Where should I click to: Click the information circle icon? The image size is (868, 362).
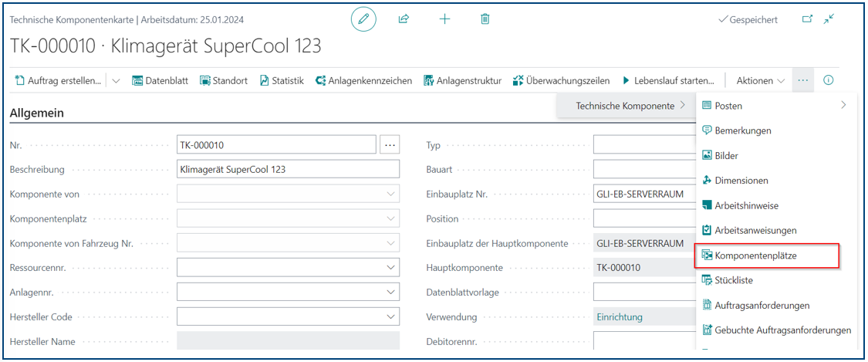tap(828, 80)
